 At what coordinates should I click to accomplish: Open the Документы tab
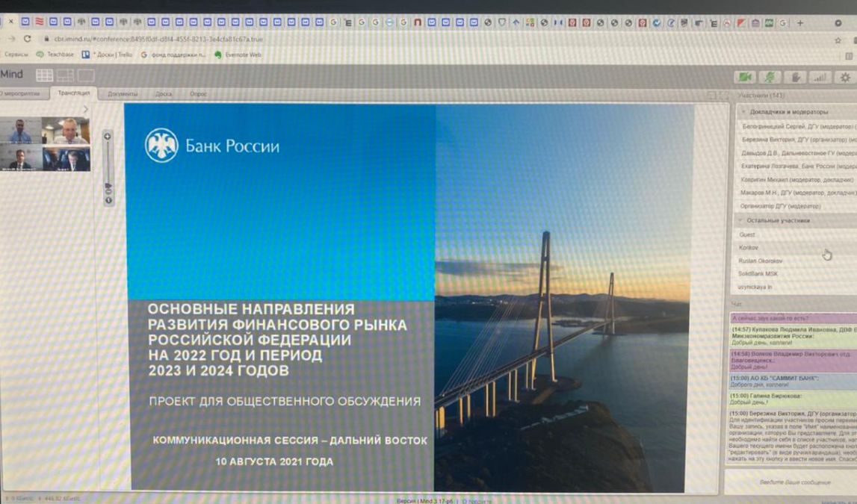coord(123,94)
